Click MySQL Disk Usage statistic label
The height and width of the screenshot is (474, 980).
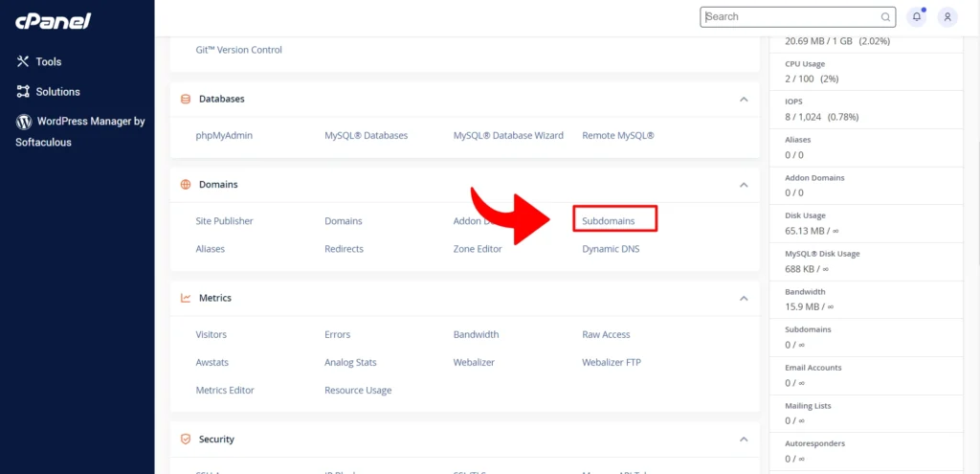(822, 254)
